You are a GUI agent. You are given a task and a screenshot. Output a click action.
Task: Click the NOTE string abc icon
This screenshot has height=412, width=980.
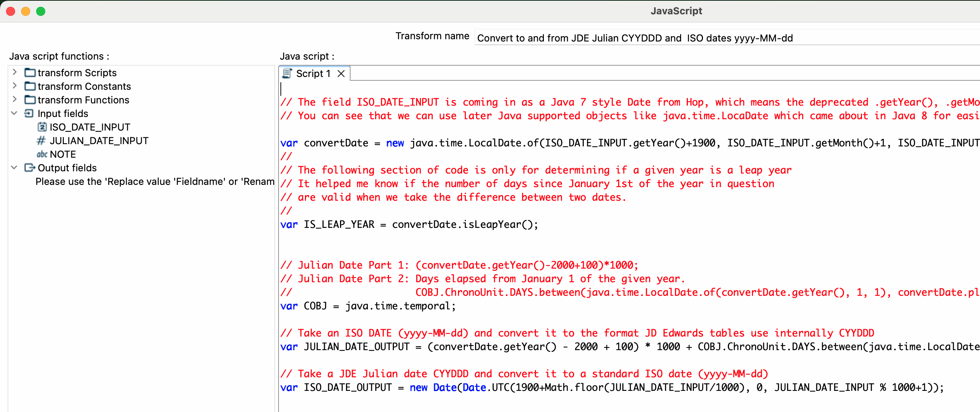pos(42,154)
